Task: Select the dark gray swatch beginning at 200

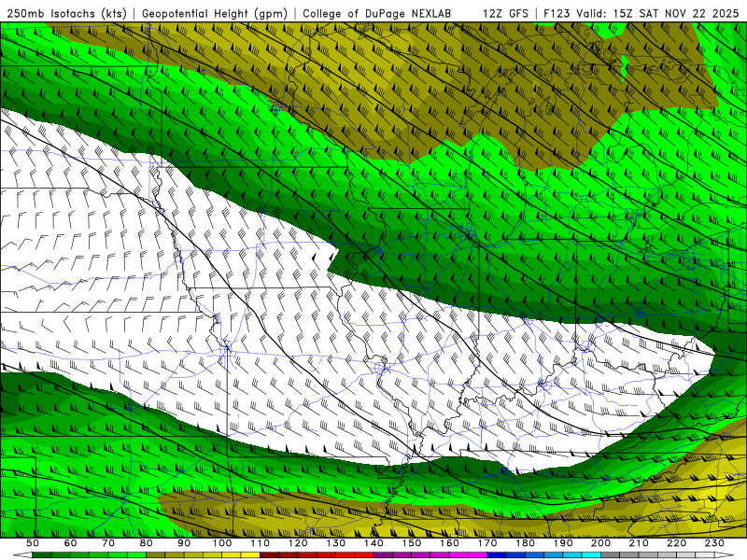Action: (x=611, y=555)
